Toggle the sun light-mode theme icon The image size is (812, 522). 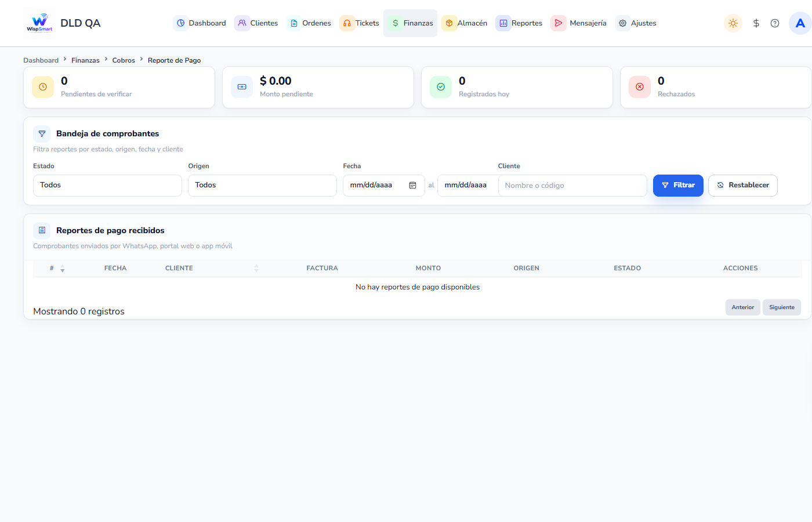point(733,23)
